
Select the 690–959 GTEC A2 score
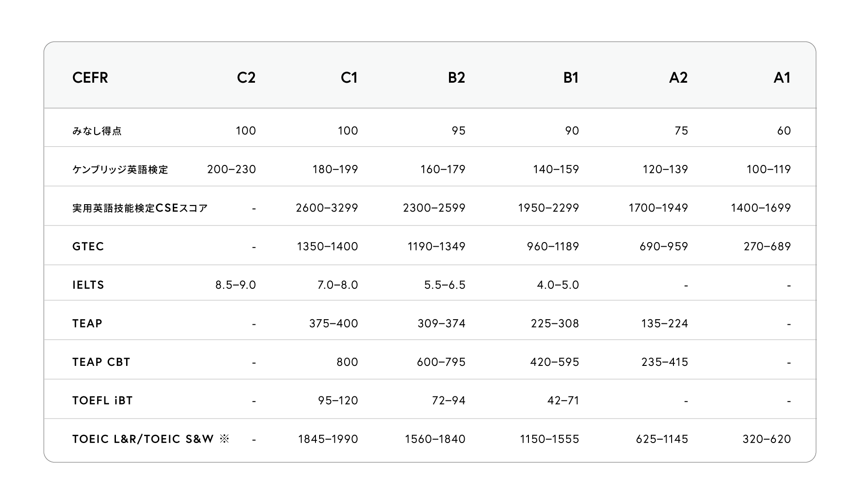[x=664, y=247]
